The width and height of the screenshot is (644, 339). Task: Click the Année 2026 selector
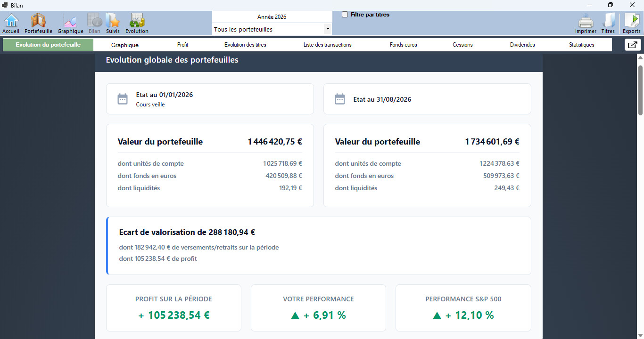coord(272,16)
